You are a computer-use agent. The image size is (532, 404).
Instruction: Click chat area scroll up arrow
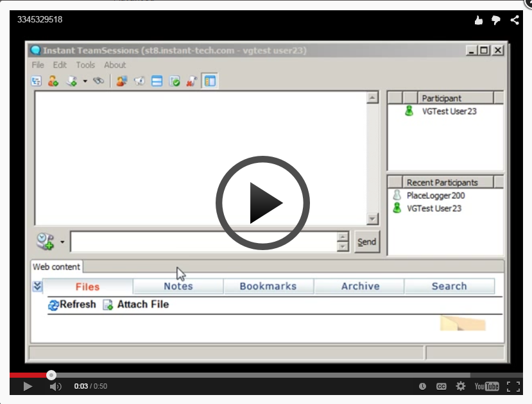[x=372, y=98]
